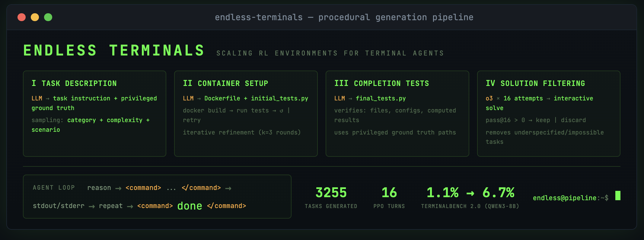Select the II Container Setup card heading
This screenshot has width=644, height=240.
225,83
